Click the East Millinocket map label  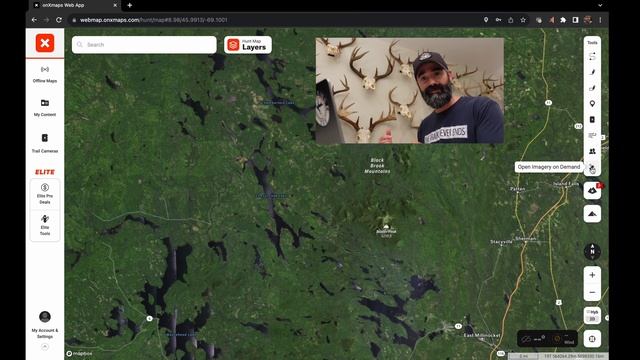[482, 335]
